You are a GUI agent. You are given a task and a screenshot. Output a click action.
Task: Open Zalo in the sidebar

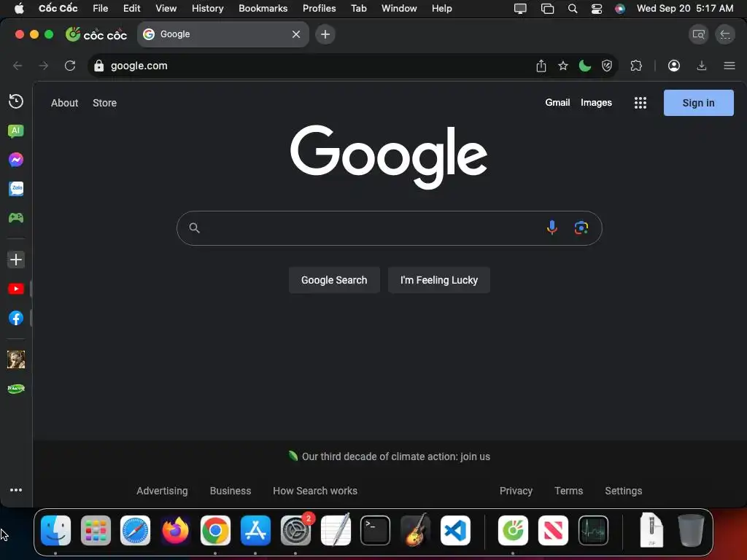click(16, 189)
